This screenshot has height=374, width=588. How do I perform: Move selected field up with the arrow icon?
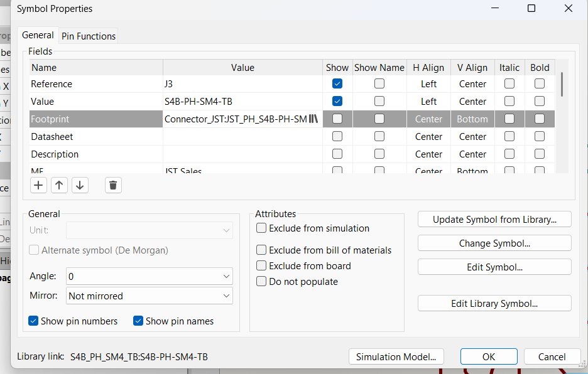tap(60, 185)
